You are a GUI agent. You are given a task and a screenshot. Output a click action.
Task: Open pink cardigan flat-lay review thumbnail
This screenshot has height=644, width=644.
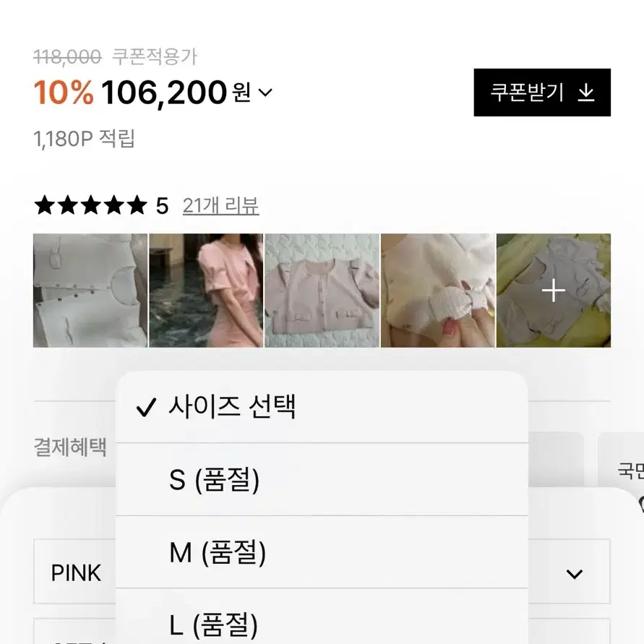coord(322,291)
